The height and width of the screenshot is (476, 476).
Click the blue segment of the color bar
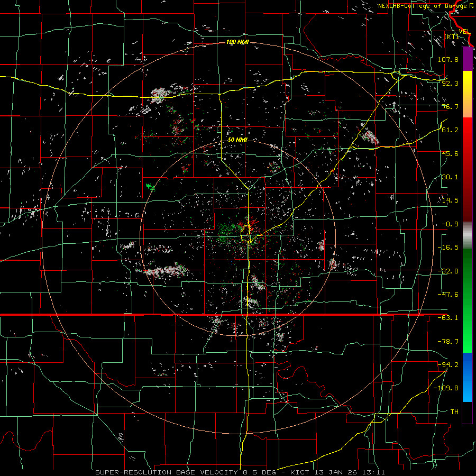coord(467,377)
